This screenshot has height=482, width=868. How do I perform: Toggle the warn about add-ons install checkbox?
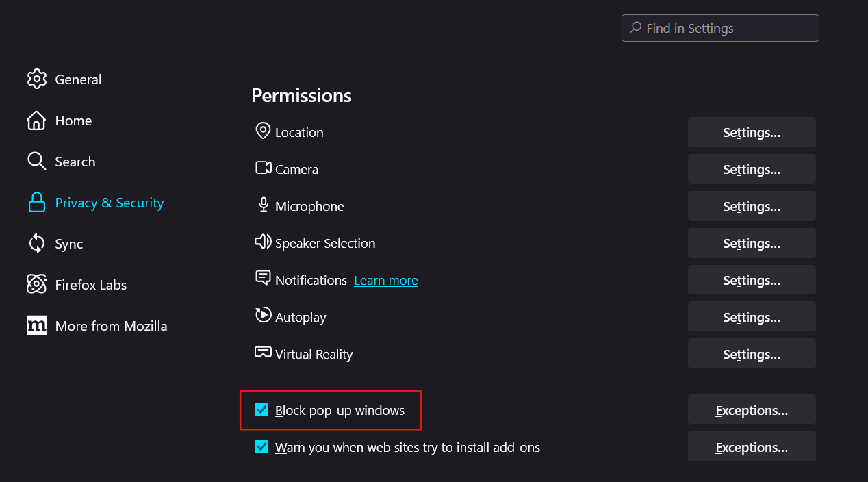point(261,447)
